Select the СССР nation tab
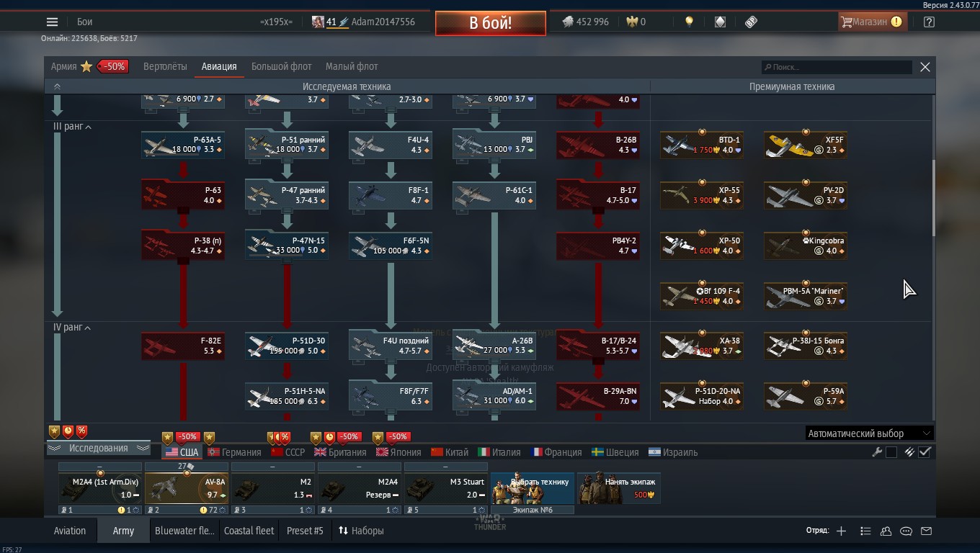The width and height of the screenshot is (980, 553). point(288,452)
